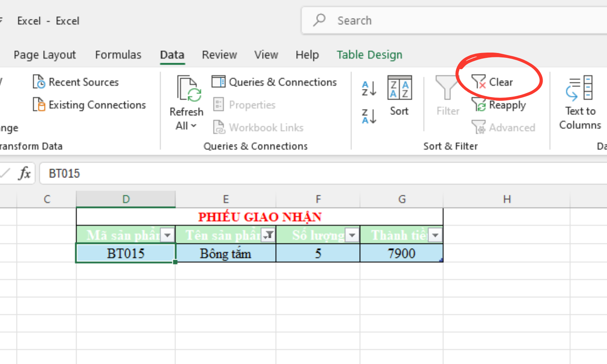Switch to the Review tab
Image resolution: width=607 pixels, height=364 pixels.
(219, 55)
